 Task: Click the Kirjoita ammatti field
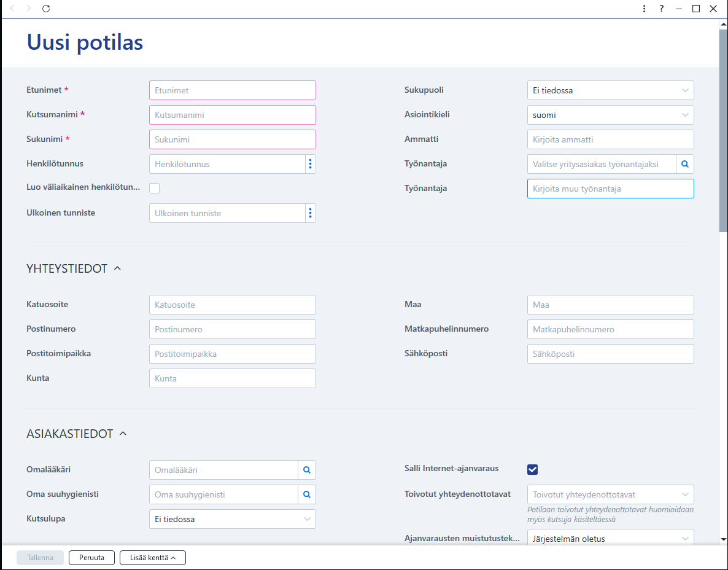(611, 139)
